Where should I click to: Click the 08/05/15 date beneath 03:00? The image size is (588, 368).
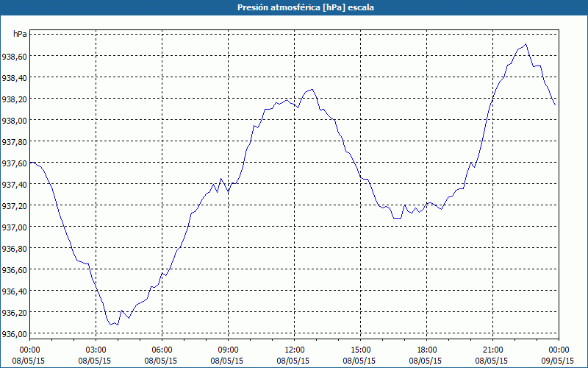click(95, 361)
